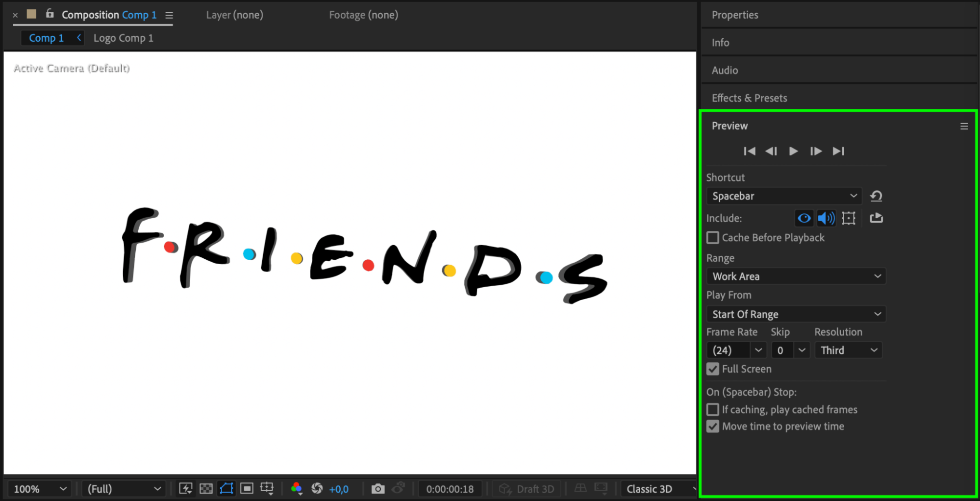Uncheck Move time to preview time
980x501 pixels.
click(713, 426)
